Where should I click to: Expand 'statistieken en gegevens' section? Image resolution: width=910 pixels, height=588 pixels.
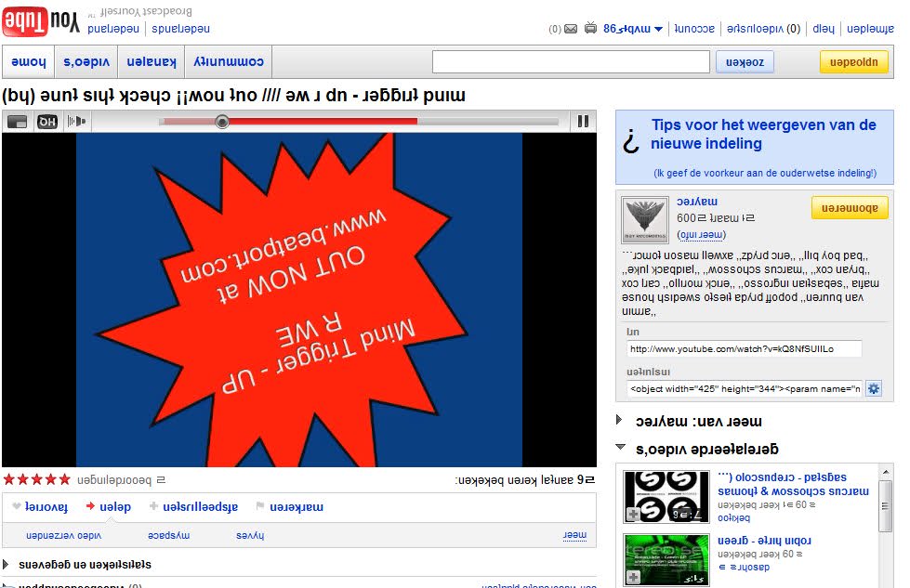tap(7, 564)
